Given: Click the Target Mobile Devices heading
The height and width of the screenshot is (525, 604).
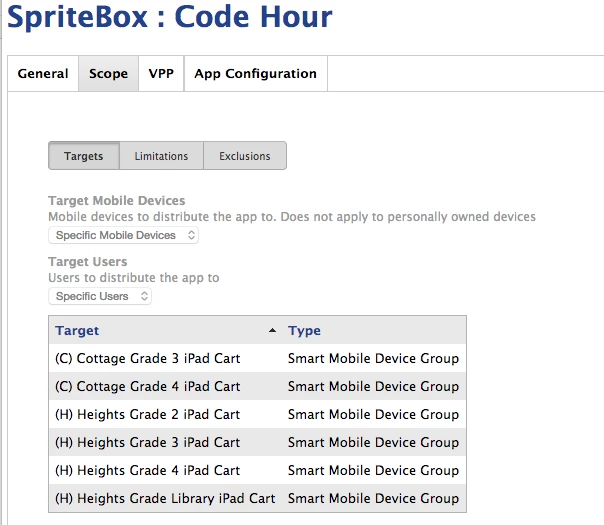Looking at the screenshot, I should 117,201.
